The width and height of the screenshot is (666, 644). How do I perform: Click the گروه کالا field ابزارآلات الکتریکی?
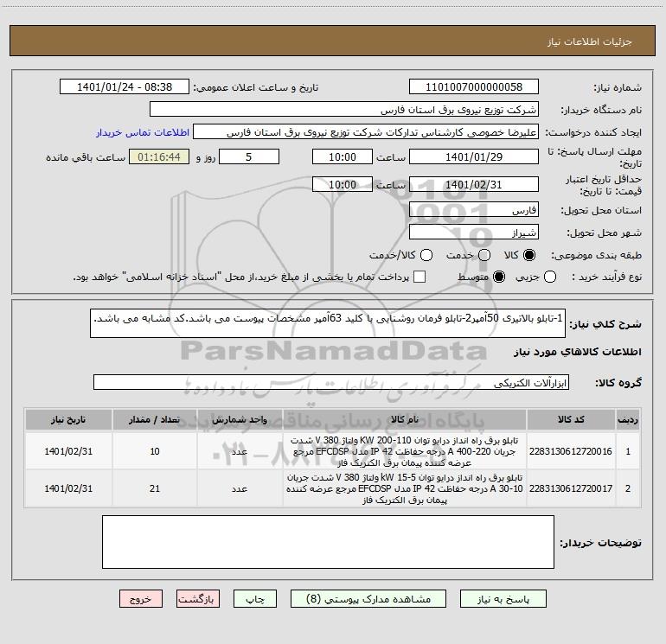pyautogui.click(x=331, y=382)
